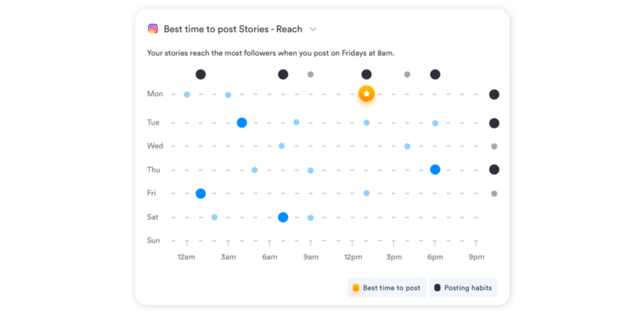Click the dark Posting habits legend swatch
This screenshot has width=644, height=314.
(x=438, y=288)
